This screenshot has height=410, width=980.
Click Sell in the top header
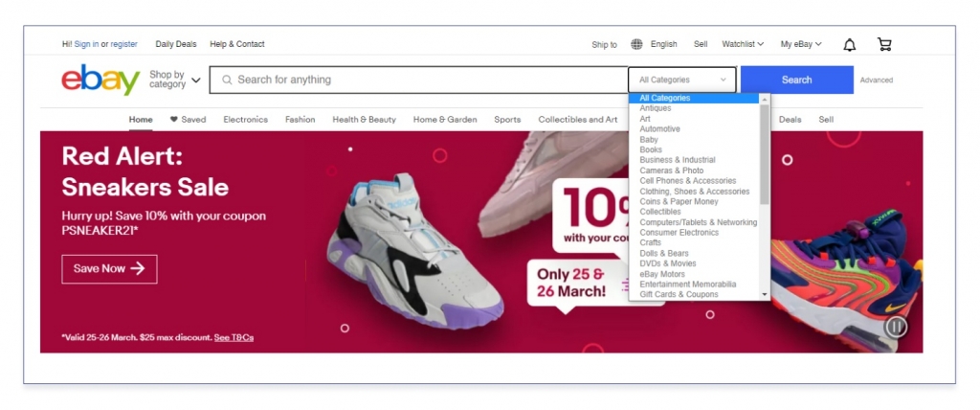pos(701,44)
